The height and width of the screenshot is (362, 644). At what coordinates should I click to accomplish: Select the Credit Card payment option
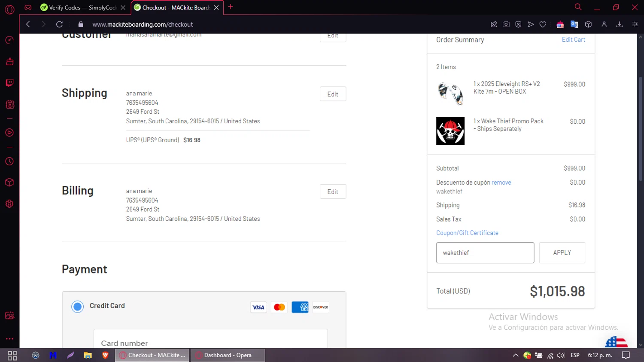pyautogui.click(x=77, y=307)
